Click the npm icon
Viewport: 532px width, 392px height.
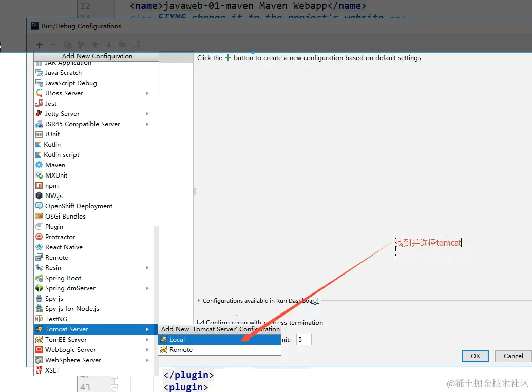click(x=39, y=186)
